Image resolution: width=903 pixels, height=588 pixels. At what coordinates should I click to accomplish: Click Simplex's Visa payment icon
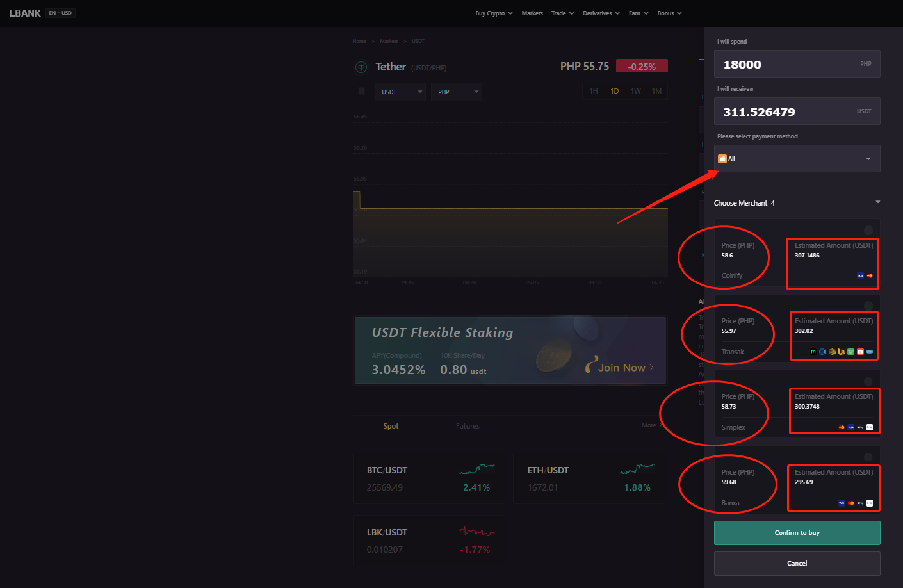tap(851, 427)
